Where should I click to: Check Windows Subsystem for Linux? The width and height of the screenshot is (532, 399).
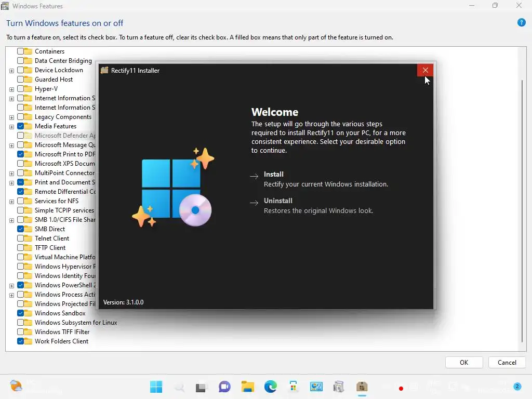(20, 322)
